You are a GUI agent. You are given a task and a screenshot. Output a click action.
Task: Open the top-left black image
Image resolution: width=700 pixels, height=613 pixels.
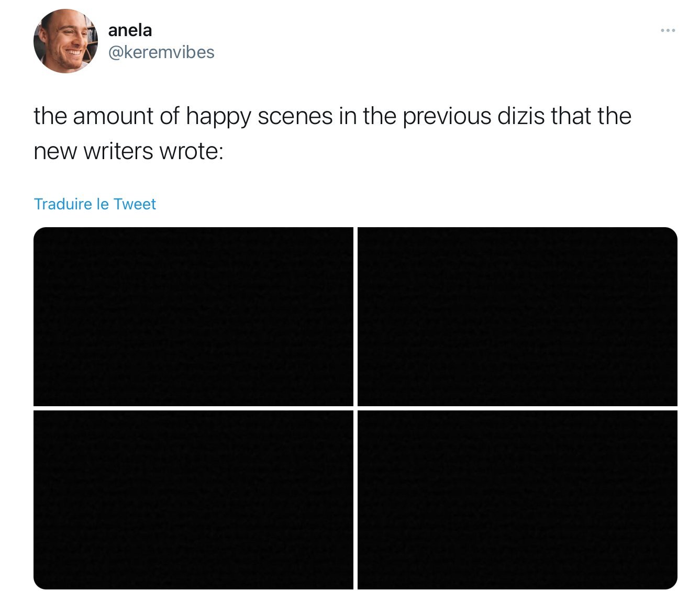(193, 316)
